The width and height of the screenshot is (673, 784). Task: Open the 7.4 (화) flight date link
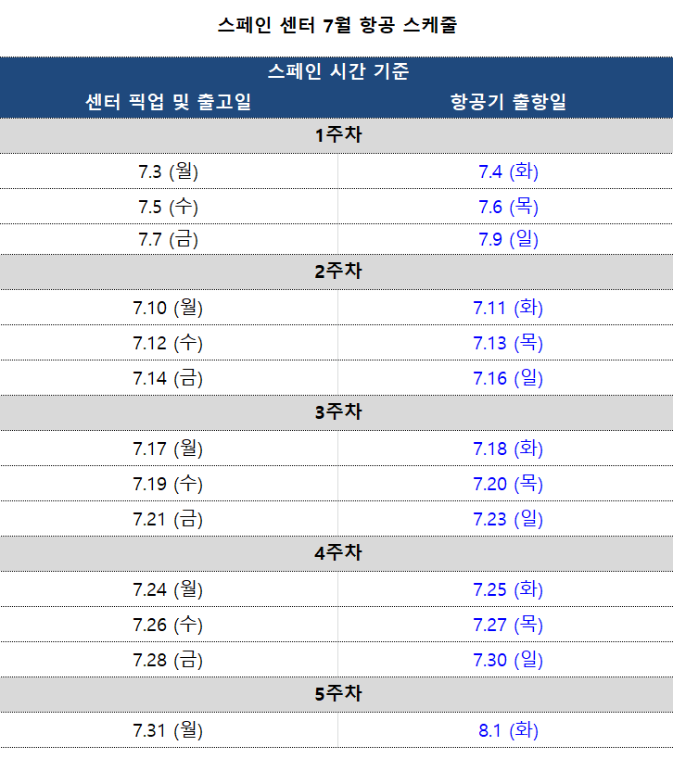tap(508, 171)
